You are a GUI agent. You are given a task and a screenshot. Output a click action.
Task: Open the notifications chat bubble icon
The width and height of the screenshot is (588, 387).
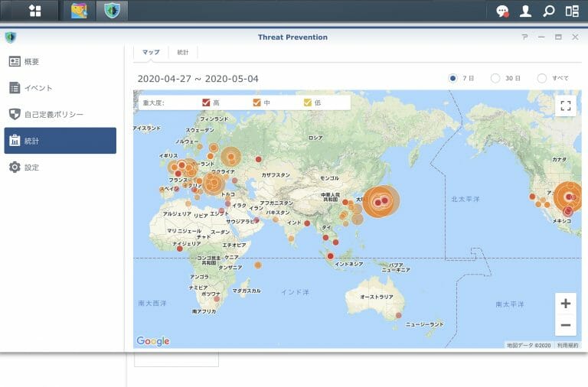pyautogui.click(x=502, y=11)
